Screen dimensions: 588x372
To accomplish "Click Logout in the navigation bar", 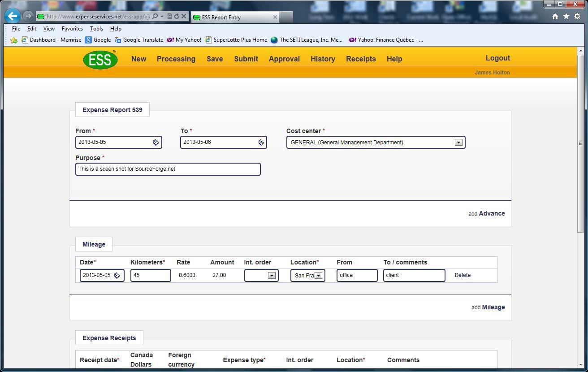I will (x=497, y=58).
